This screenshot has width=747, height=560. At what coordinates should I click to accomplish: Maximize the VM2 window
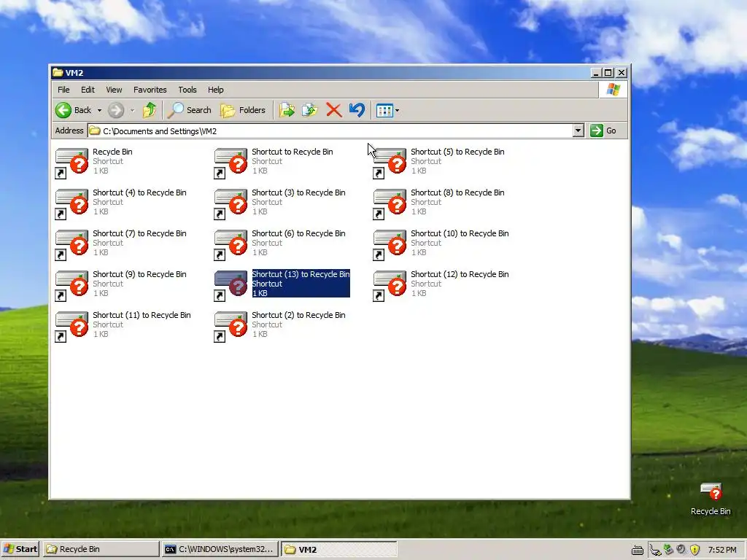608,73
